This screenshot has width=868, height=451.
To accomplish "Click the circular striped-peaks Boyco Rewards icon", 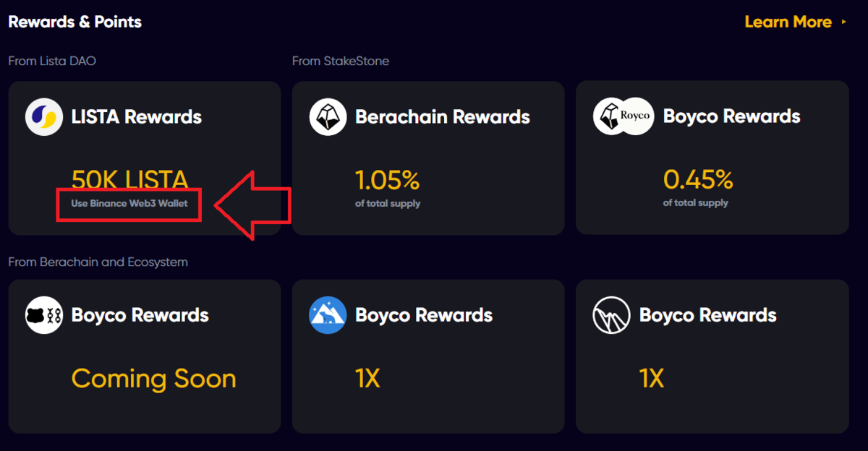I will click(x=611, y=315).
